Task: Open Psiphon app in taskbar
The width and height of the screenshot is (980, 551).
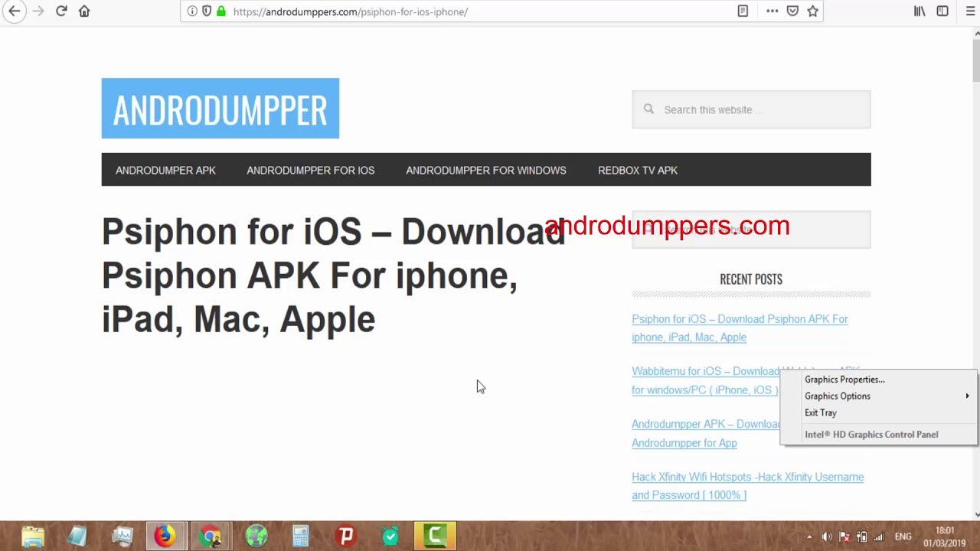Action: coord(346,536)
